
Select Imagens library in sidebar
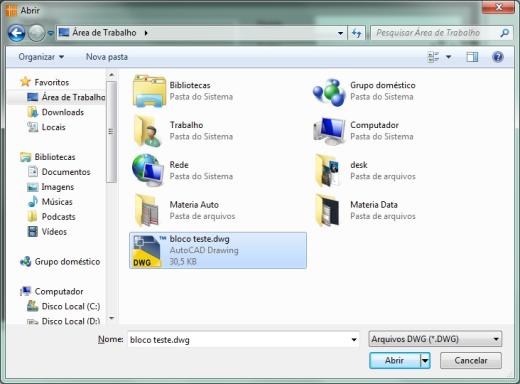(58, 187)
